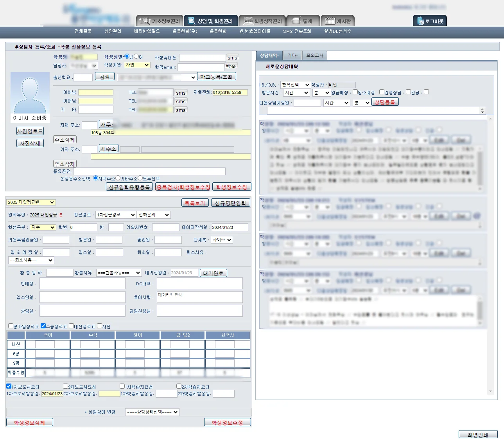Screen dimensions: 504x443
Task: Open the 통계 tab icon
Action: tap(303, 21)
